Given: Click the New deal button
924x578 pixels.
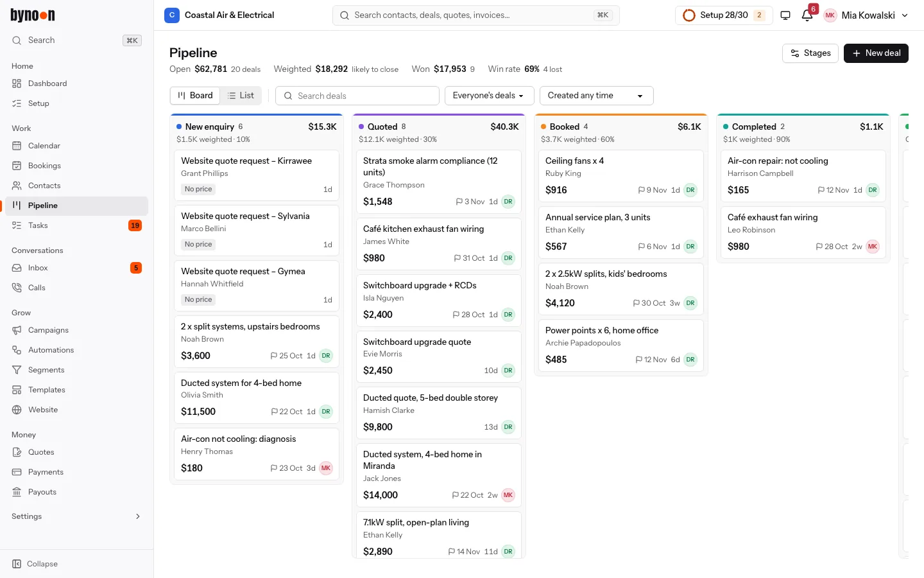Looking at the screenshot, I should pyautogui.click(x=876, y=53).
